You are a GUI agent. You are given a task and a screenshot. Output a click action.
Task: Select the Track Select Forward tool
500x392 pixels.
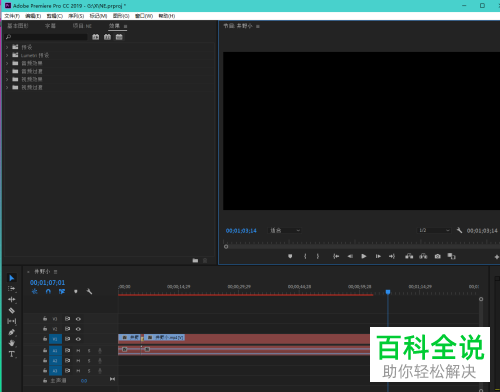[x=12, y=289]
